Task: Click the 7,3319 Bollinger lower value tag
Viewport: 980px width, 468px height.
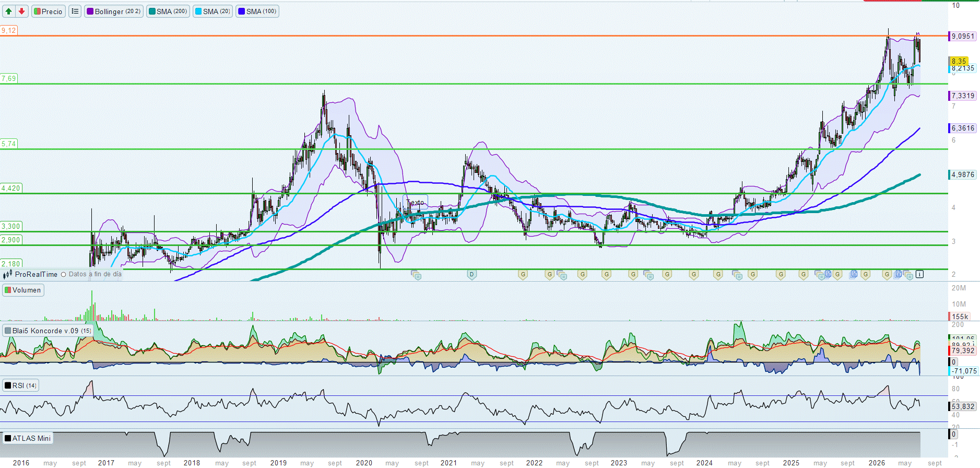Action: point(962,96)
